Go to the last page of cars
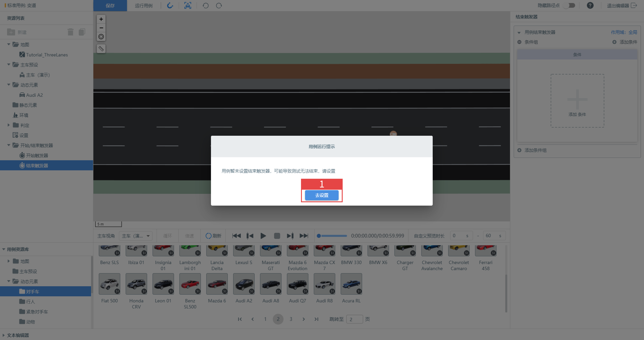644x340 pixels. click(316, 319)
